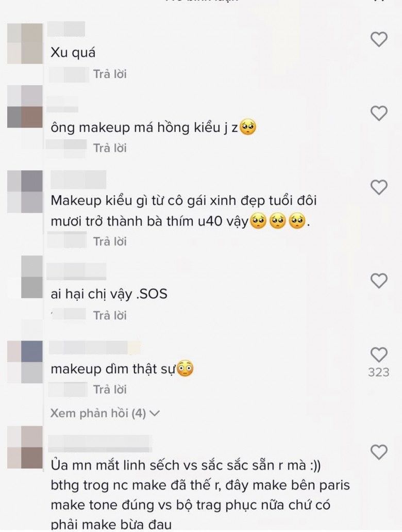The height and width of the screenshot is (532, 402).
Task: Like the 'Ủa mn mắt linh sếch' comment
Action: pos(379,452)
